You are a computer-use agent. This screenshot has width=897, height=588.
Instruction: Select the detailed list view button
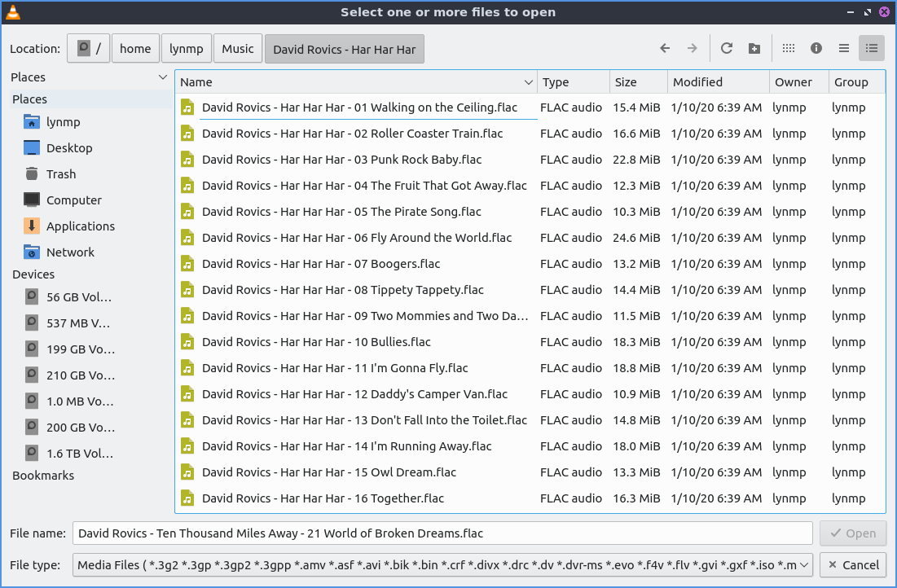point(871,49)
